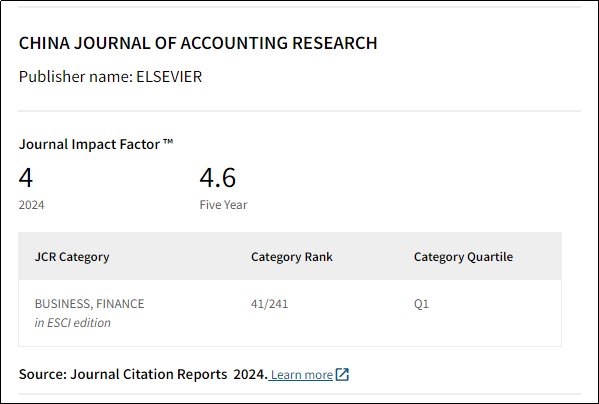Open the external link icon beside Learn more
The height and width of the screenshot is (404, 599).
point(342,375)
